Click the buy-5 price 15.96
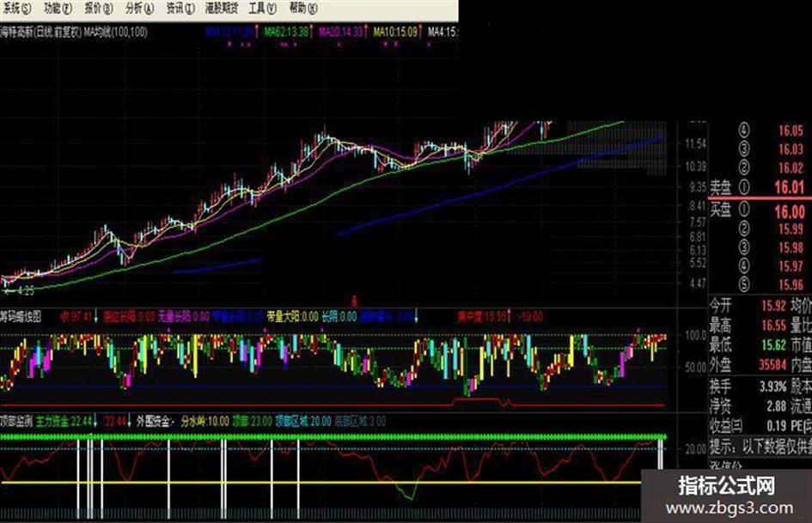 [791, 284]
